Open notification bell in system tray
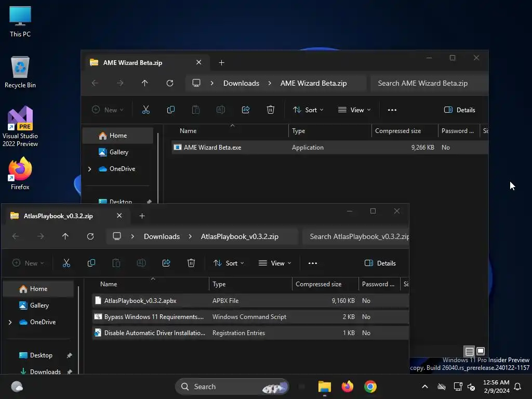The height and width of the screenshot is (399, 532). coord(518,387)
